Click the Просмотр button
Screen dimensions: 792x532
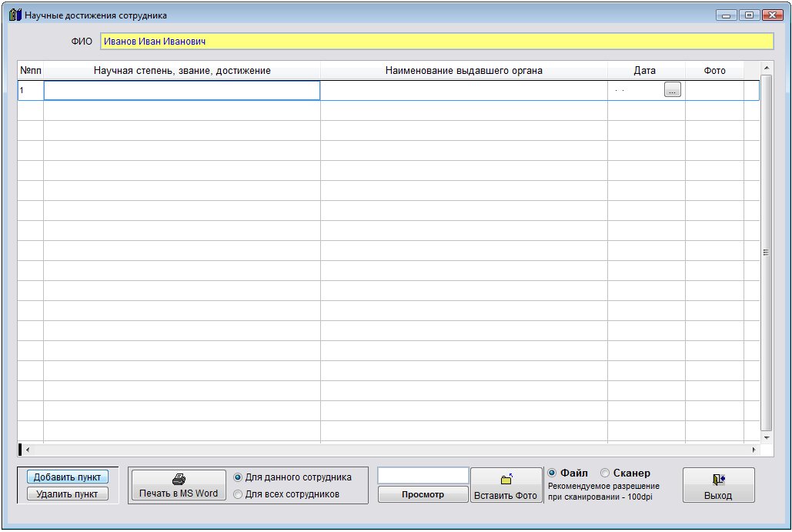click(423, 494)
